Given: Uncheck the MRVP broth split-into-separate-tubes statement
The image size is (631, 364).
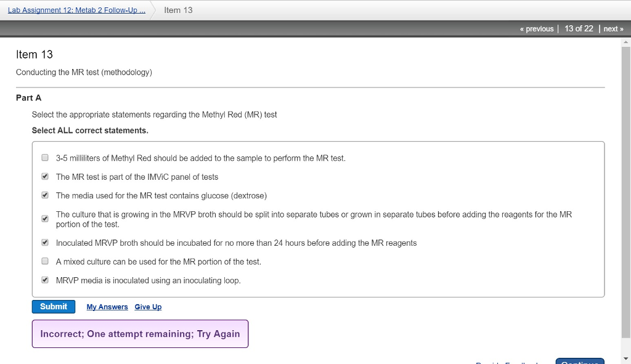Looking at the screenshot, I should 44,218.
